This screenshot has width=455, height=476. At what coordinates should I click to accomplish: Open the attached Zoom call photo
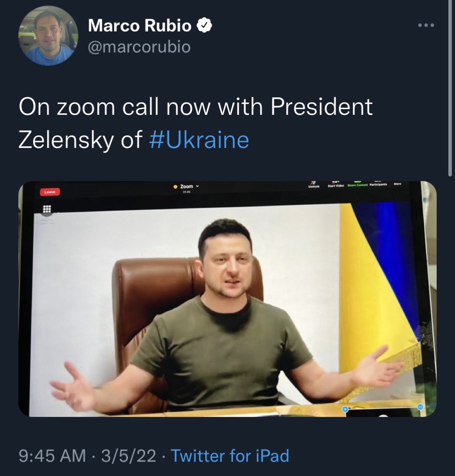(227, 299)
